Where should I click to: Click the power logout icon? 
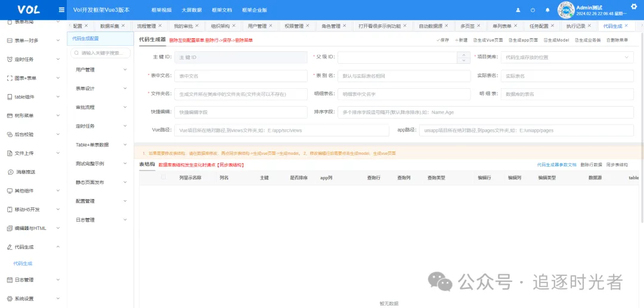532,10
